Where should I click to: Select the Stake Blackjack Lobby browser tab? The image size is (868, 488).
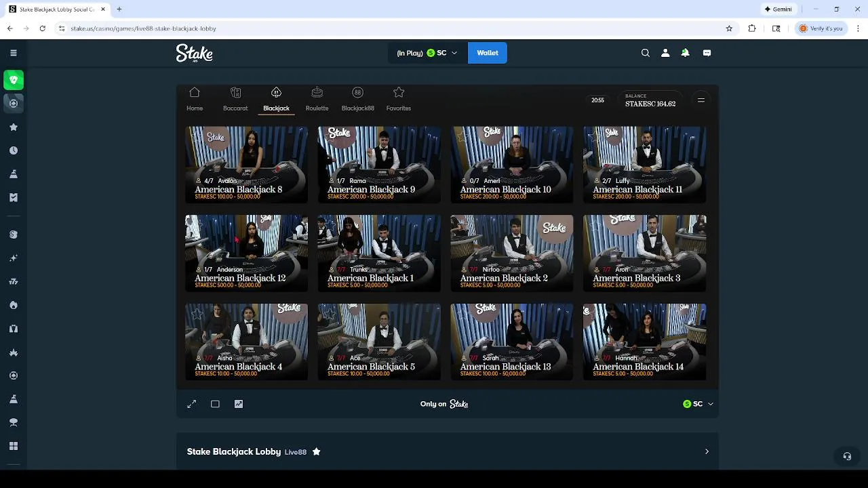tap(58, 9)
